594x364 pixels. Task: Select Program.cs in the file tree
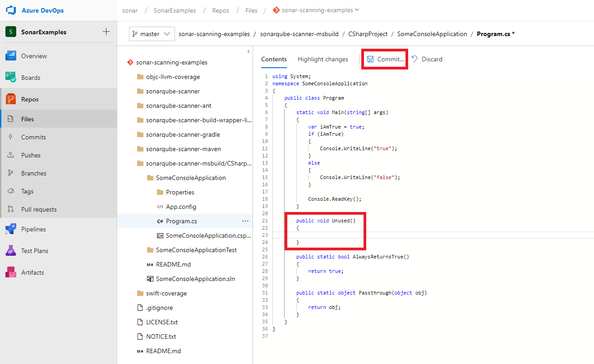point(181,221)
